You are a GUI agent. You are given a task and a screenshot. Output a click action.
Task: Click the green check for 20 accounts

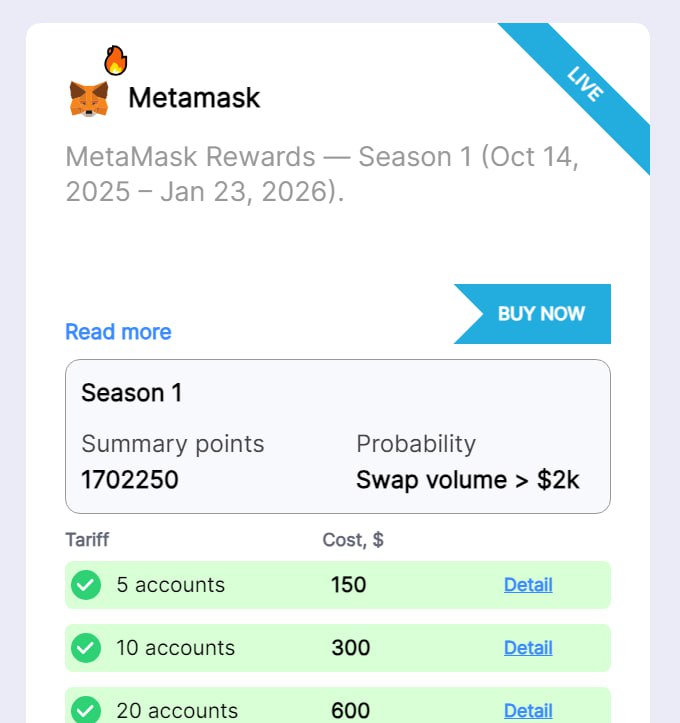click(87, 710)
